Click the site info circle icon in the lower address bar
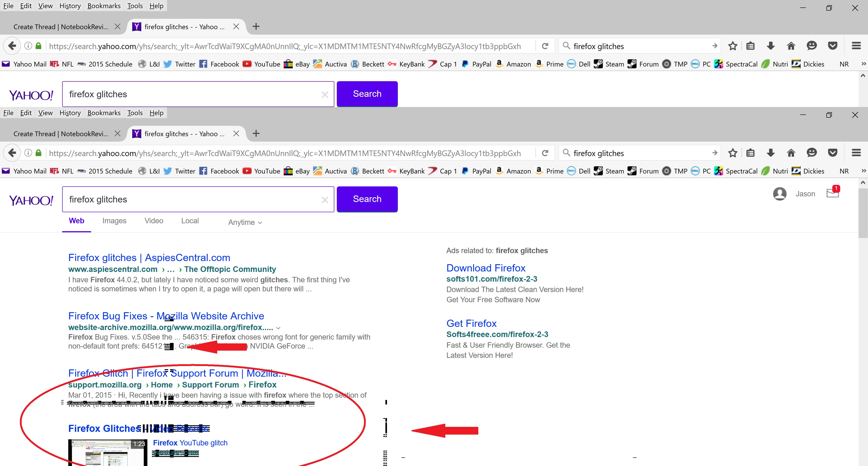This screenshot has width=868, height=466. 28,153
